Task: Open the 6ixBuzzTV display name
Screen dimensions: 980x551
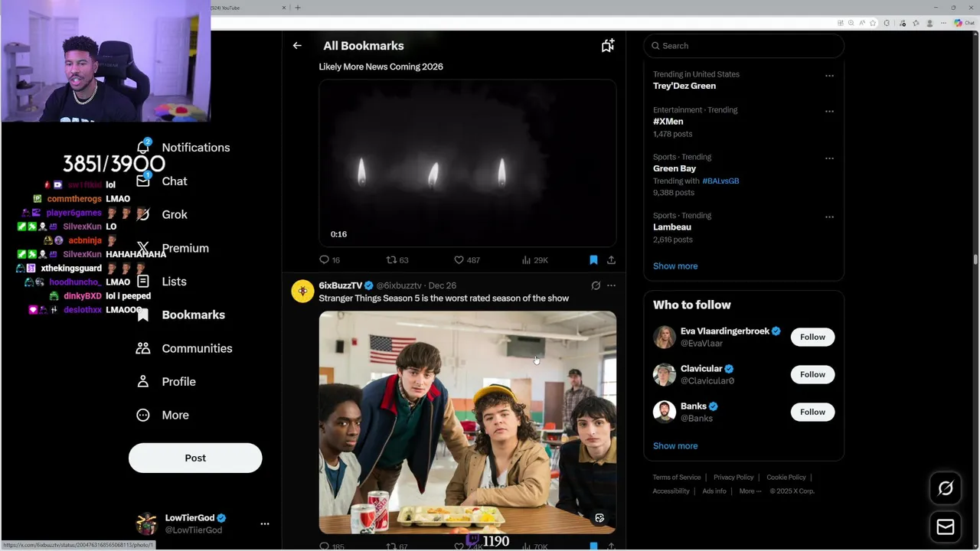Action: coord(341,285)
